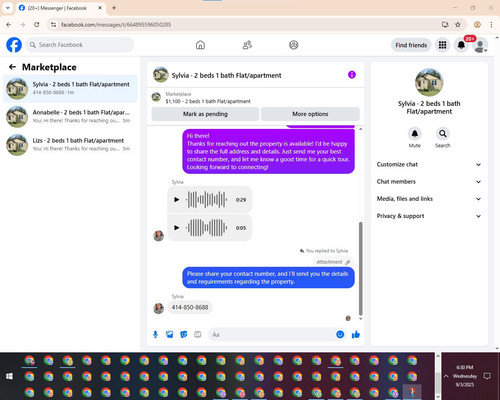The width and height of the screenshot is (500, 400).
Task: Expand the Chat members section
Action: 429,182
